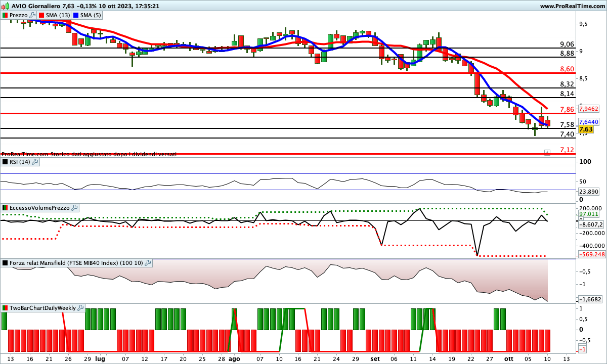Click the yellow 7,63 current price label
Screen dimensions: 607x364
[x=586, y=129]
